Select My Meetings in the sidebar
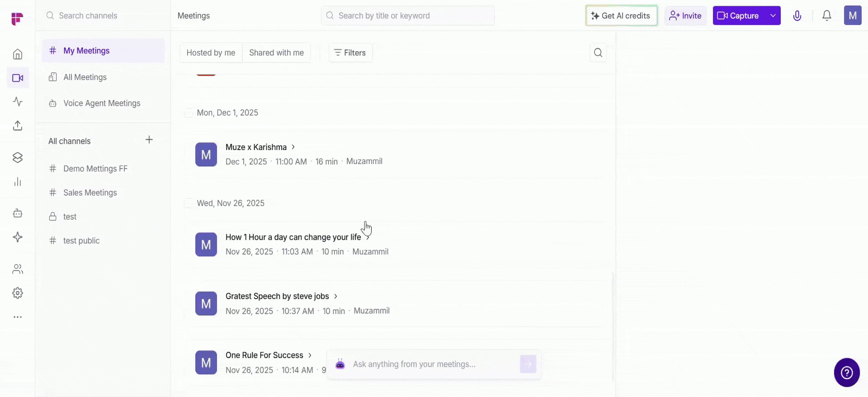Screen dimensions: 868x397 103,51
